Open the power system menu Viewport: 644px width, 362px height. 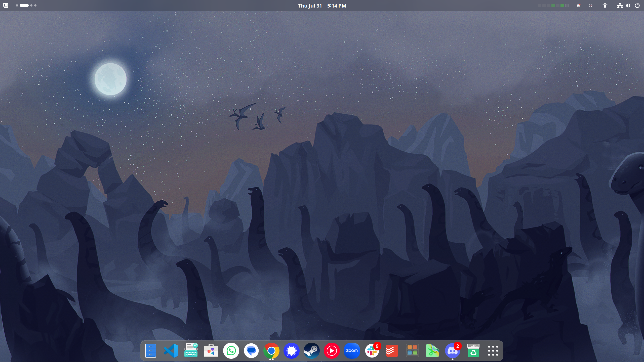click(x=637, y=6)
